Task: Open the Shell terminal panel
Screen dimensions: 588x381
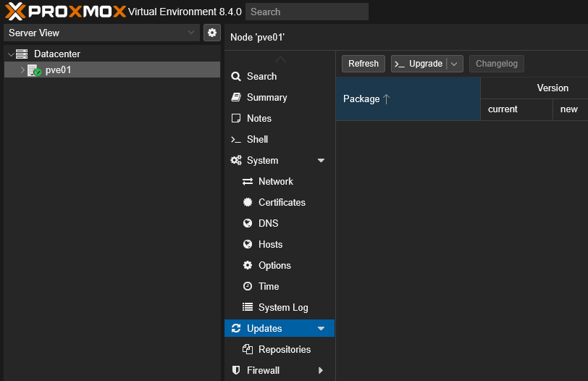Action: [257, 139]
